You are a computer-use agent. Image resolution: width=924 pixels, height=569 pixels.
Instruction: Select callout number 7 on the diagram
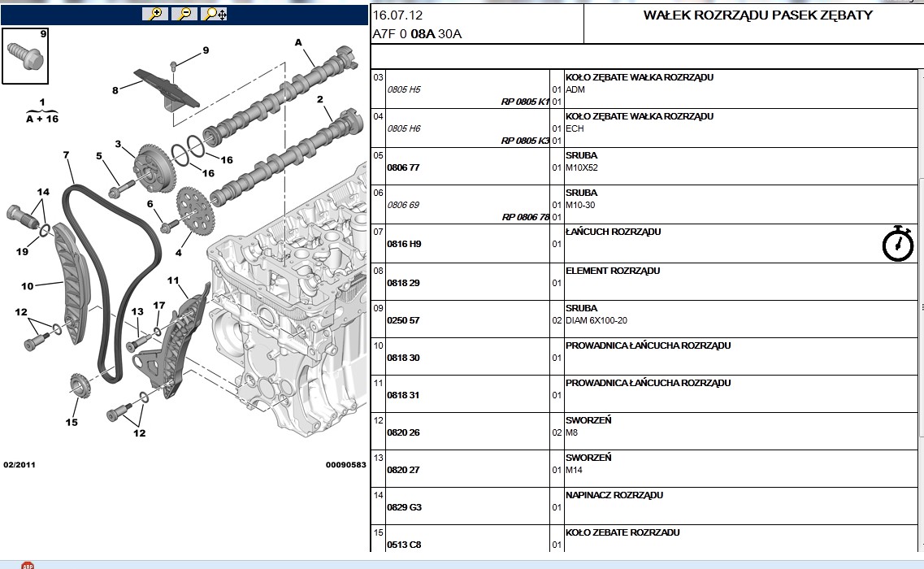pyautogui.click(x=66, y=154)
